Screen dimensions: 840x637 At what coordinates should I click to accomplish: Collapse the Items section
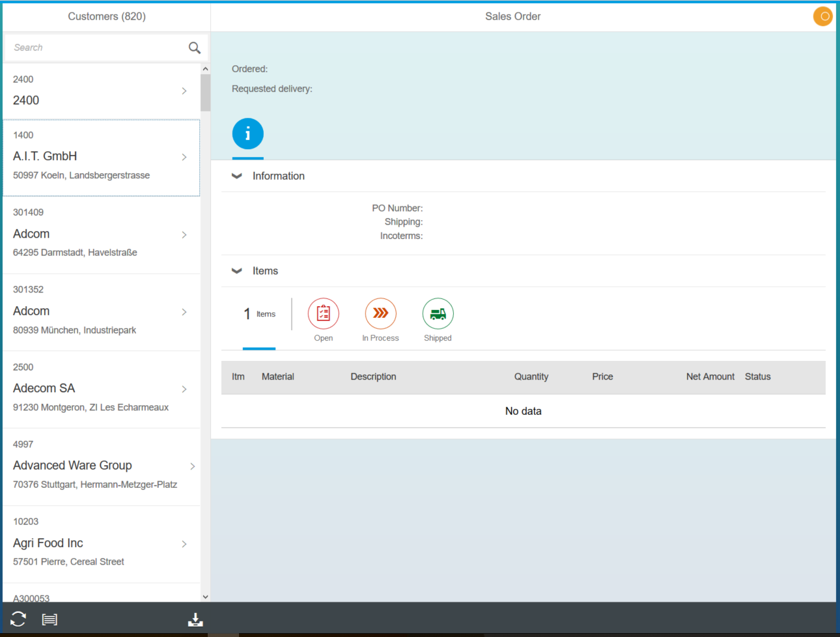tap(236, 270)
